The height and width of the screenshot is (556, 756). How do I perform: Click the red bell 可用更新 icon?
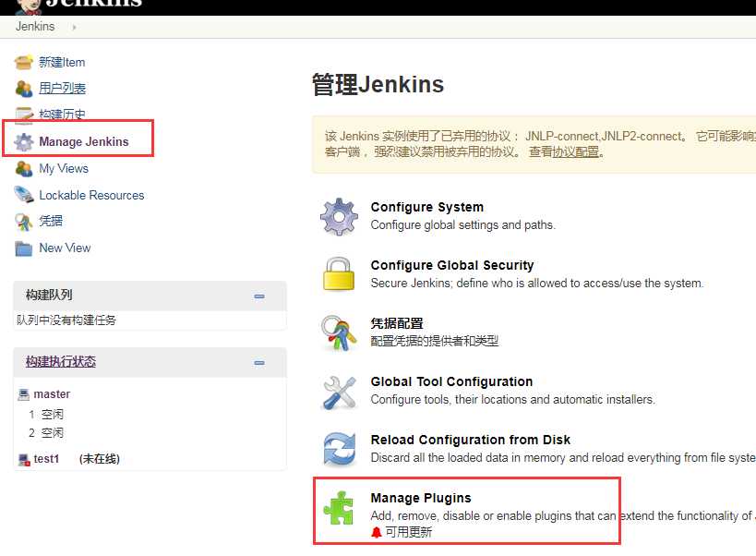[x=377, y=532]
